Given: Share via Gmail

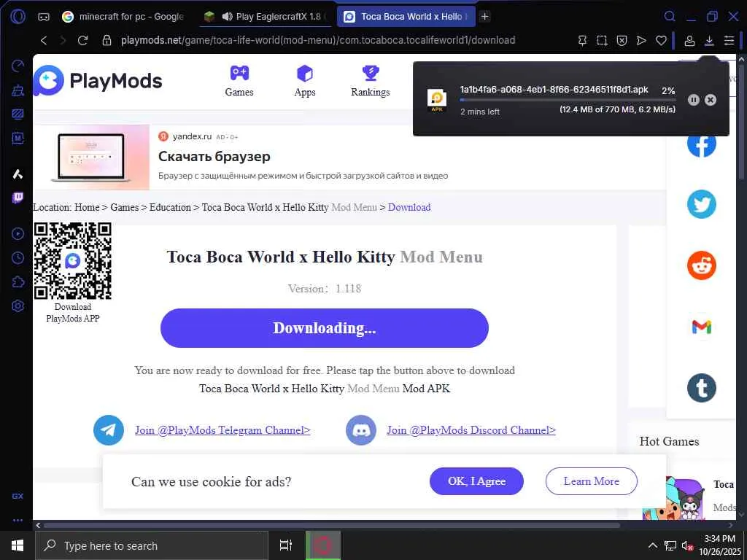Looking at the screenshot, I should click(701, 327).
